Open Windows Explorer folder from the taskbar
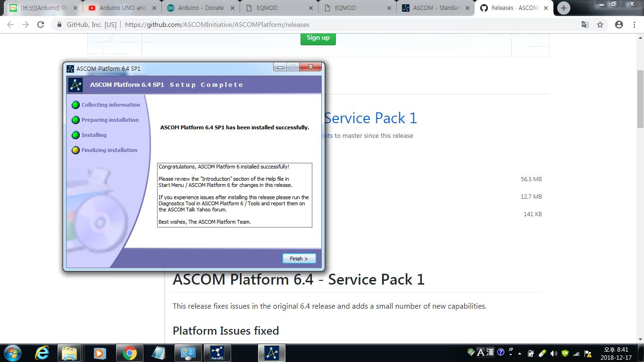Screen dimensions: 644x362 [x=69, y=353]
